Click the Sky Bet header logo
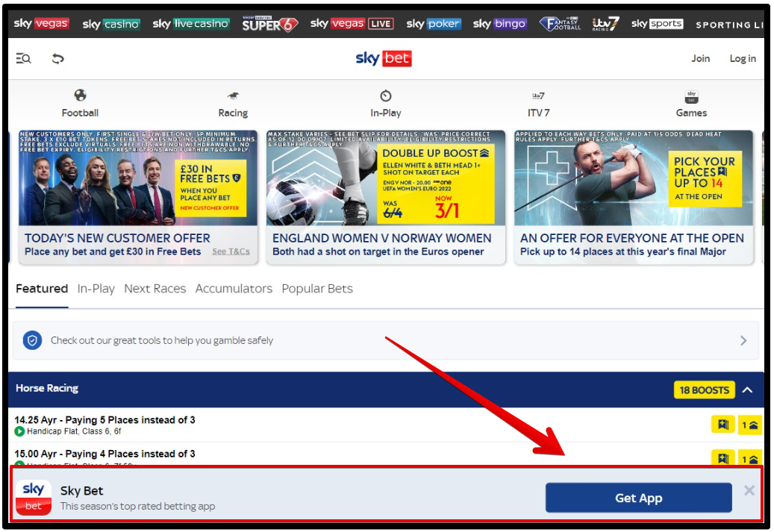774x532 pixels. 384,58
